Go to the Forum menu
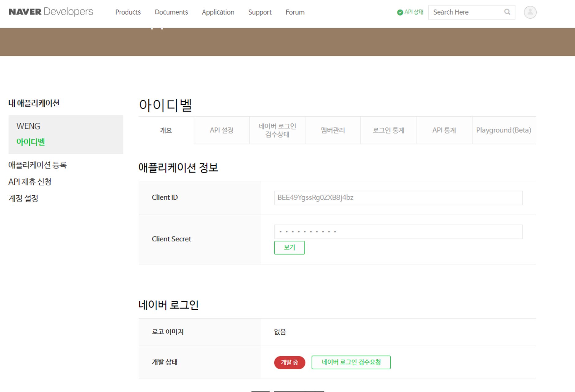This screenshot has height=392, width=575. (295, 12)
